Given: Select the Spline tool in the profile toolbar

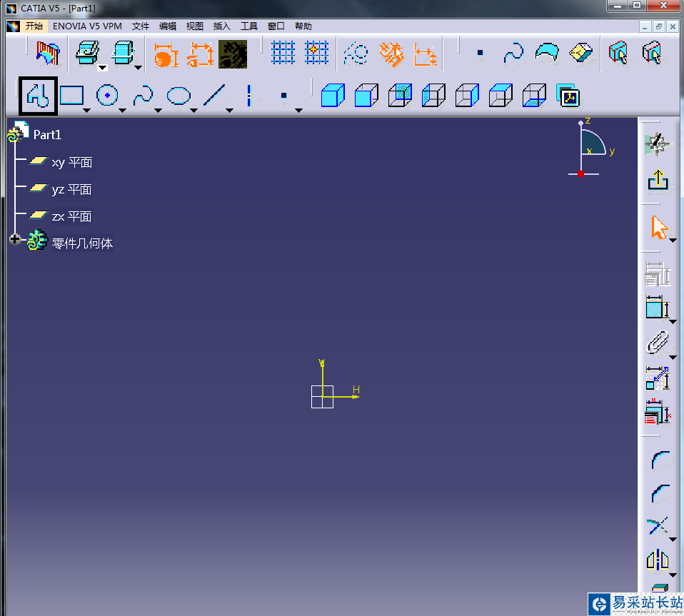Looking at the screenshot, I should tap(143, 96).
